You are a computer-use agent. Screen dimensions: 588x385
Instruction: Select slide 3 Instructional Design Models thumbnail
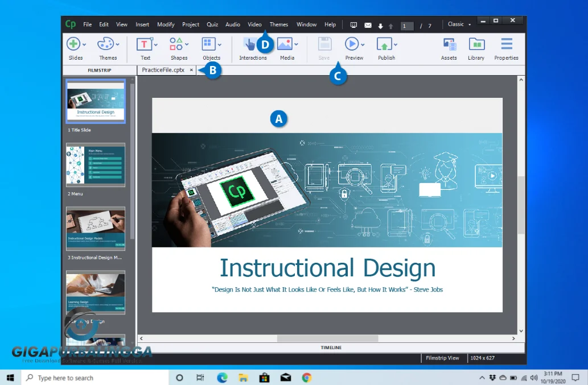[96, 229]
